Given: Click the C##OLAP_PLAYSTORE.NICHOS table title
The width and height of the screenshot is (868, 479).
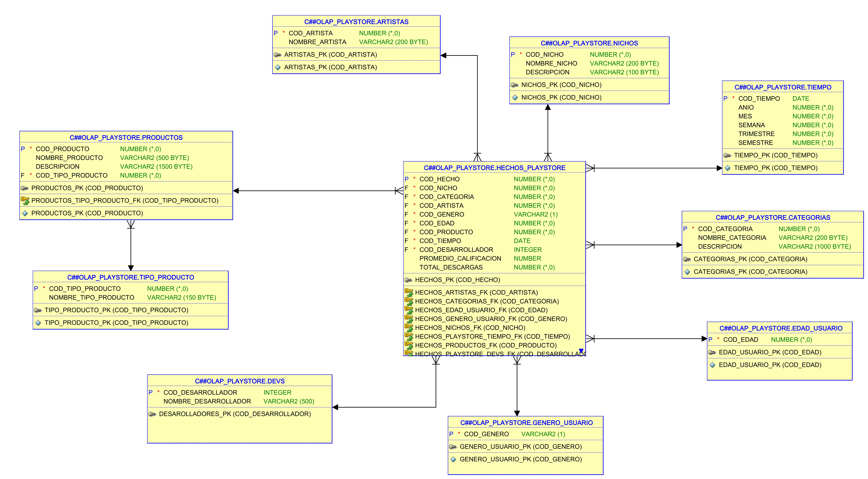Looking at the screenshot, I should tap(589, 43).
